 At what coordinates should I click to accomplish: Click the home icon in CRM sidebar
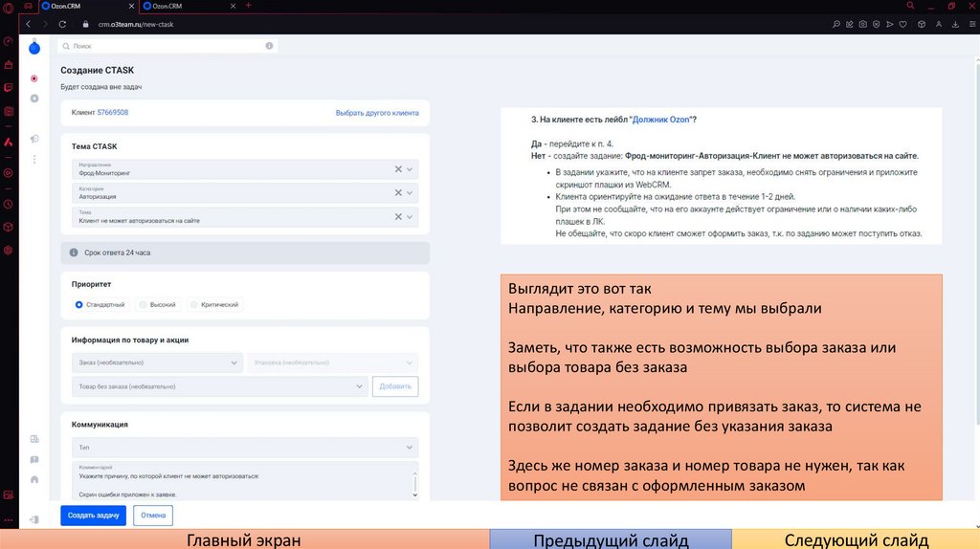click(x=34, y=480)
